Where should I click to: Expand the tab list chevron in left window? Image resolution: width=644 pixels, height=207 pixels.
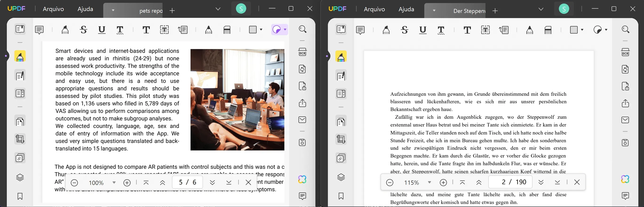coord(218,9)
